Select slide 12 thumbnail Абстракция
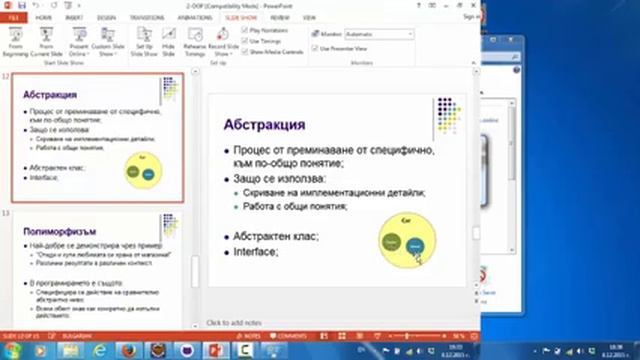The height and width of the screenshot is (360, 640). tap(98, 138)
